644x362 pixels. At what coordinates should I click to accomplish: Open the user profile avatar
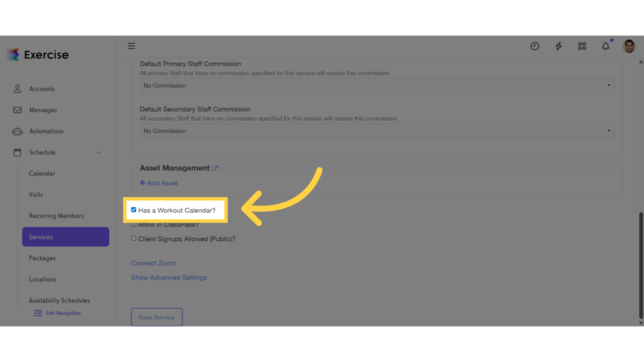[629, 46]
